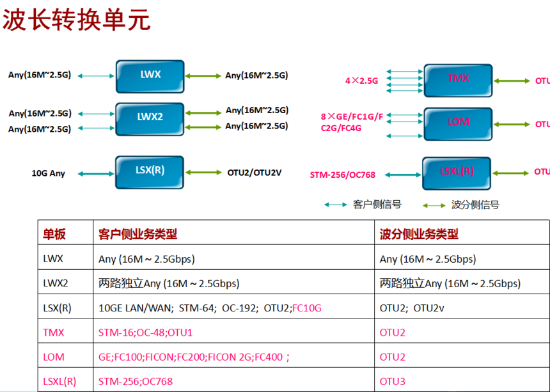Select the LSXL(R) board graphic
Viewport: 550px width, 392px height.
tap(456, 171)
